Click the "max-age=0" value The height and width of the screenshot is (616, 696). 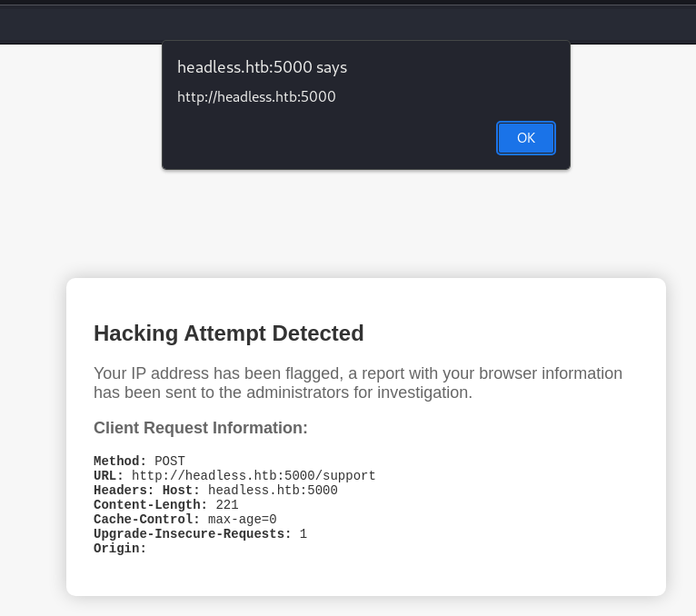coord(242,520)
